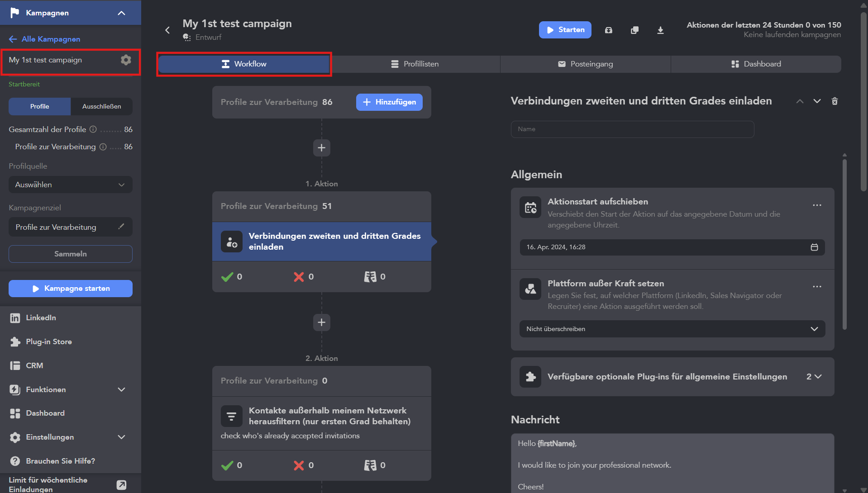Edit Kampagnenziel with pencil icon
The width and height of the screenshot is (868, 493).
click(x=121, y=227)
